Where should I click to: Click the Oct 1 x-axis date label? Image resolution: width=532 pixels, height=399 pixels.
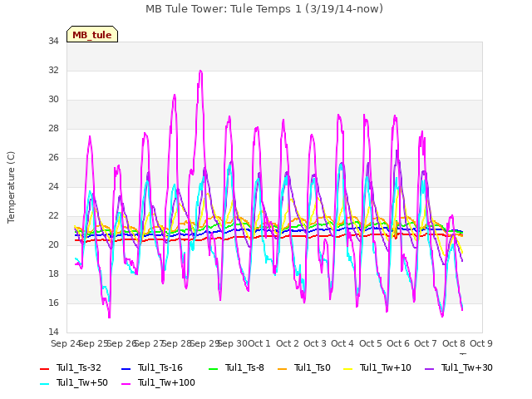tap(259, 343)
